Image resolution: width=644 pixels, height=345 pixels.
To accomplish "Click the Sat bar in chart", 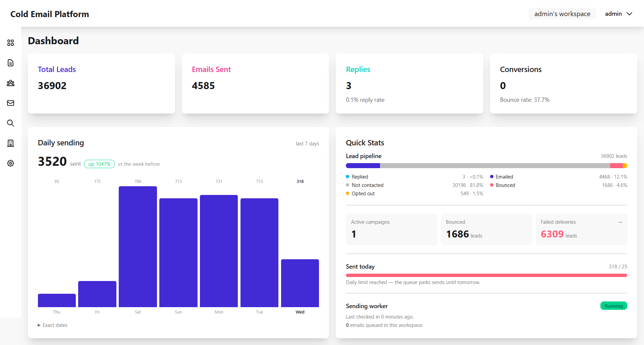I will [x=138, y=247].
